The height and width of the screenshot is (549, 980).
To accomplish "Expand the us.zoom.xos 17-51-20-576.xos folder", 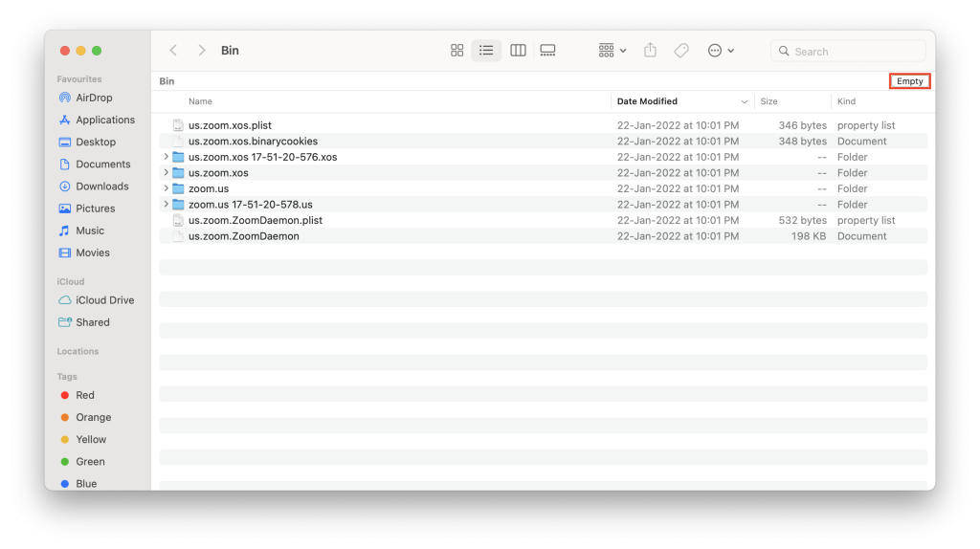I will (x=166, y=157).
